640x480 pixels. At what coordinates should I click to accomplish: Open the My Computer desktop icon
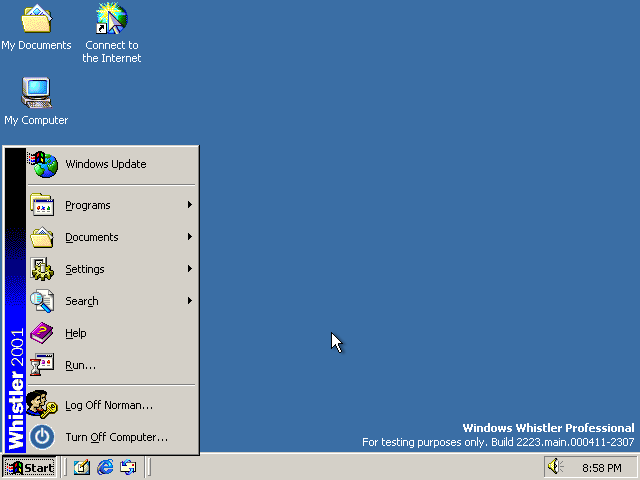click(36, 94)
